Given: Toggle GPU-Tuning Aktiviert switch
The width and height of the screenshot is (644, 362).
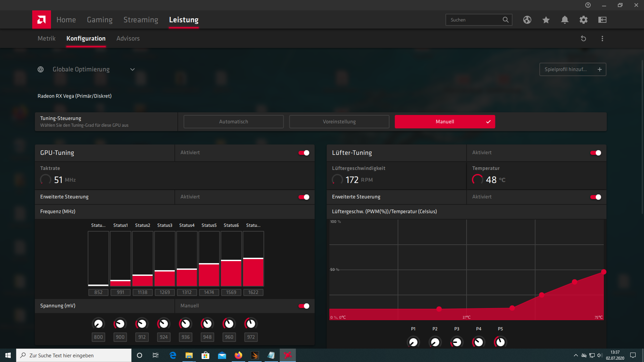Looking at the screenshot, I should [x=304, y=153].
